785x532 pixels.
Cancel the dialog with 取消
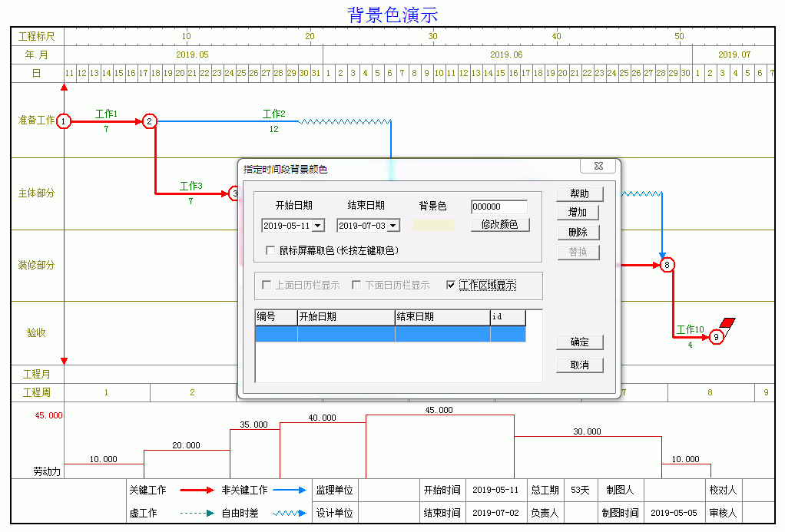[580, 365]
